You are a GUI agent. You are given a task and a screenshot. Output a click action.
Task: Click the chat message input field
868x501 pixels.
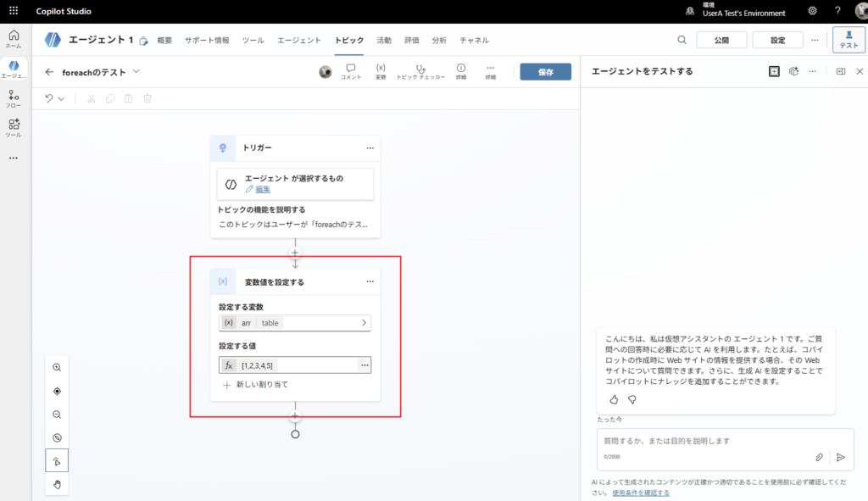coord(704,442)
